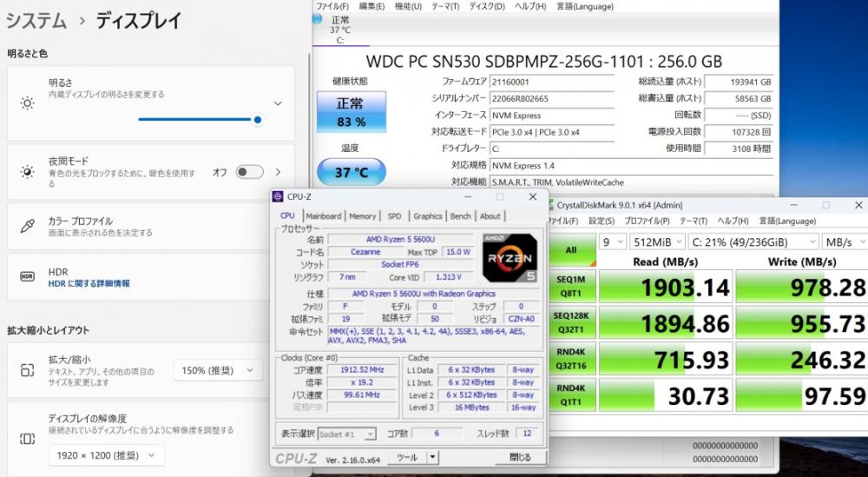Toggle the Night light switch off/on
Viewport: 868px width, 477px height.
249,172
